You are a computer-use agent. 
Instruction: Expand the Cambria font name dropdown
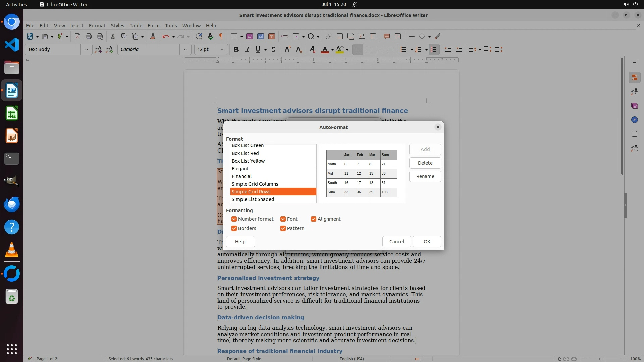pyautogui.click(x=185, y=50)
